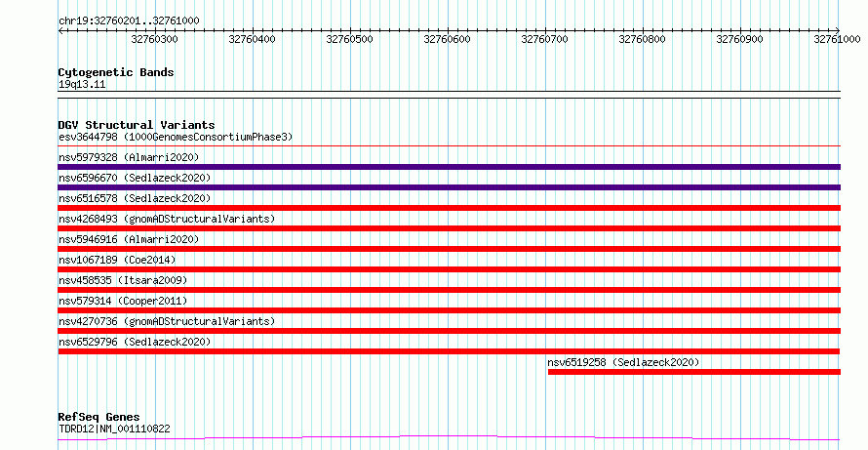The width and height of the screenshot is (868, 450).
Task: Select variant label nsv6529796 (Sedlazeck2020)
Action: (x=135, y=342)
